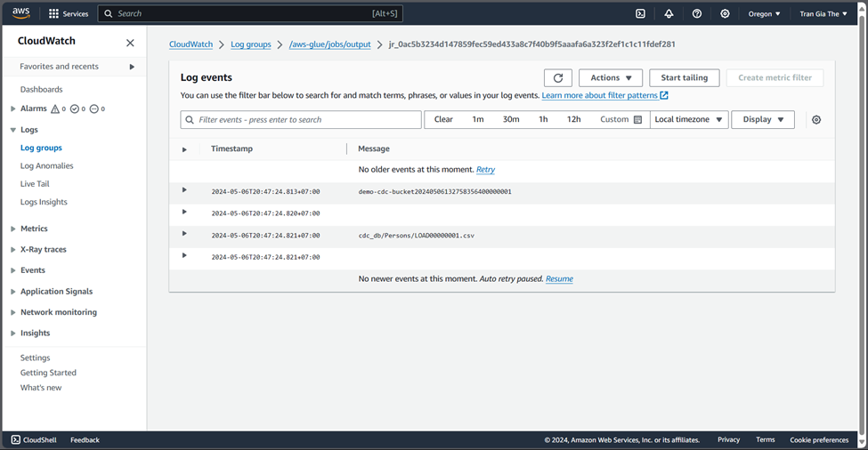Click the Start tailing button

(x=685, y=78)
